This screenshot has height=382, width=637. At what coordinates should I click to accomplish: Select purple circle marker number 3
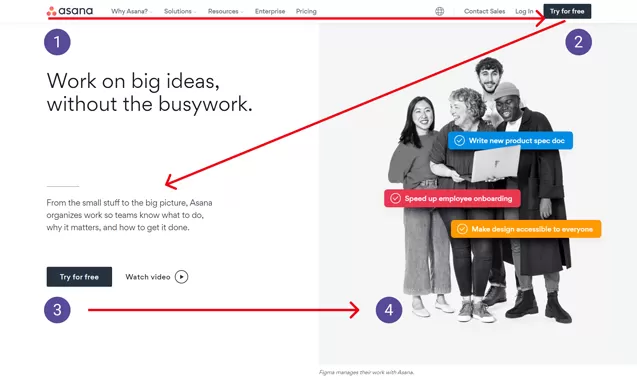[x=57, y=310]
